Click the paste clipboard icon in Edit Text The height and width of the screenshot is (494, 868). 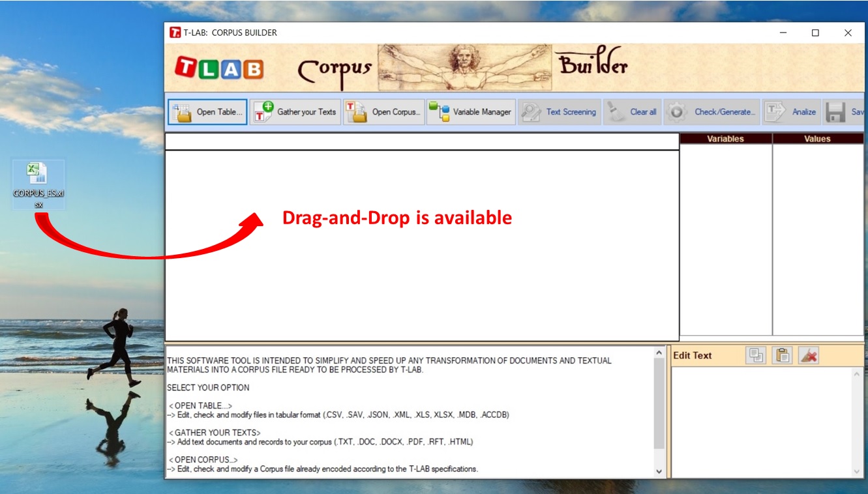pos(783,355)
